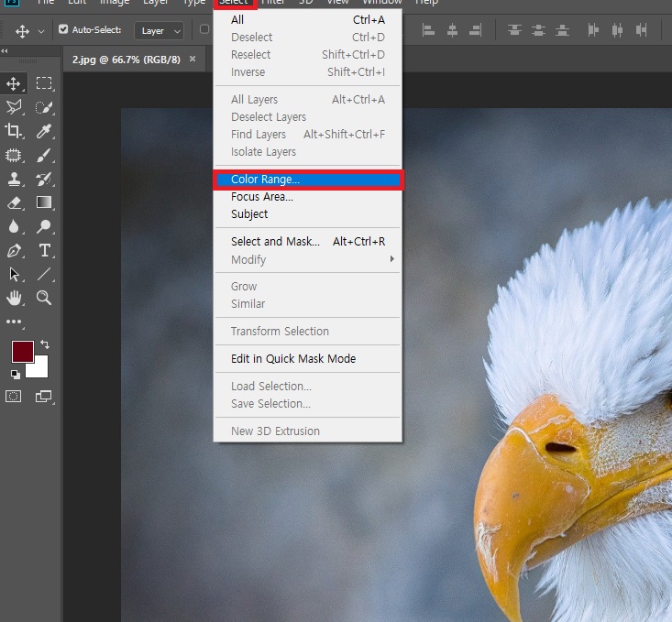Viewport: 672px width, 622px height.
Task: Toggle Show Transform Controls checkbox
Action: (204, 29)
